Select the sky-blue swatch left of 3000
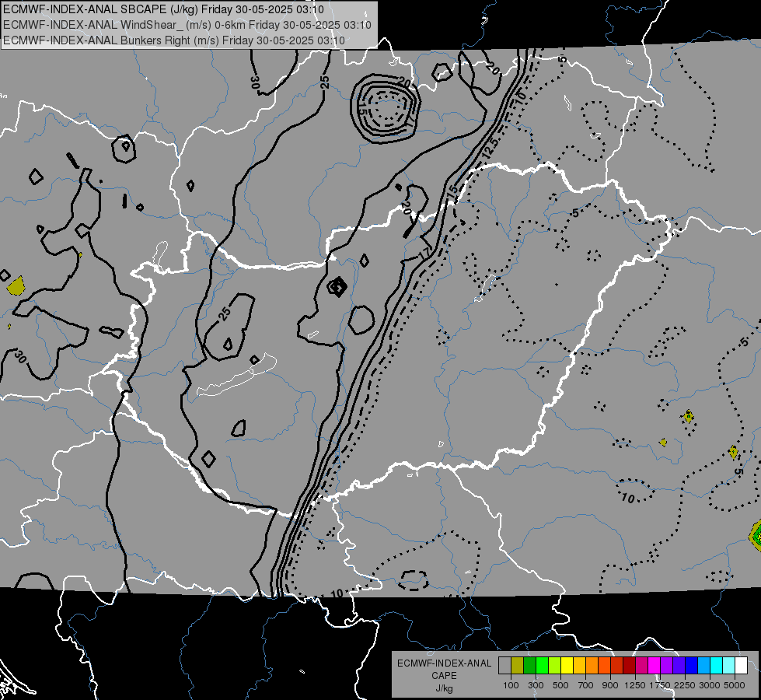The width and height of the screenshot is (761, 700). point(704,666)
